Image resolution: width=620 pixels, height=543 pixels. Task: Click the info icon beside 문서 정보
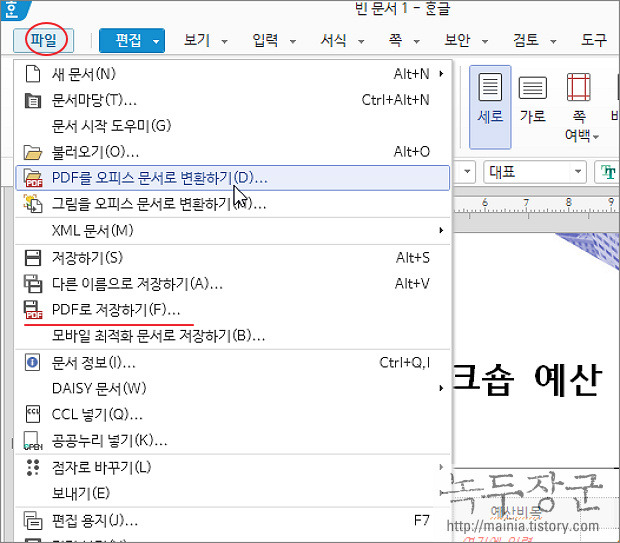click(x=32, y=362)
